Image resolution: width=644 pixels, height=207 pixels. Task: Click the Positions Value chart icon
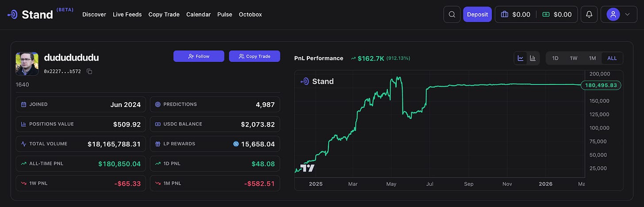click(24, 124)
